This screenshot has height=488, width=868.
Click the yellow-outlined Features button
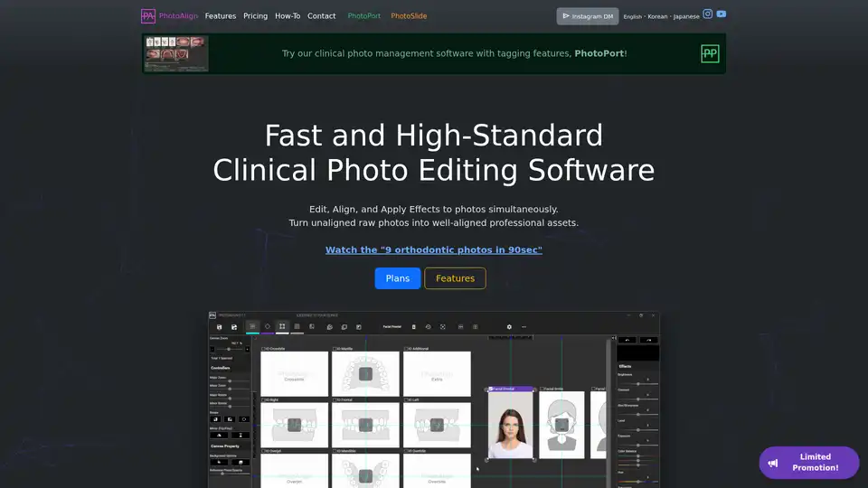coord(455,278)
